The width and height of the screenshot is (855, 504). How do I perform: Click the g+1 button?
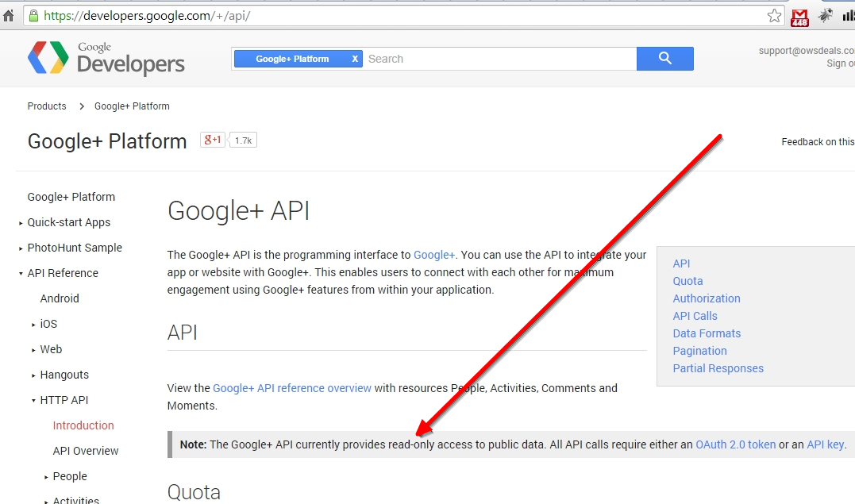pos(213,140)
